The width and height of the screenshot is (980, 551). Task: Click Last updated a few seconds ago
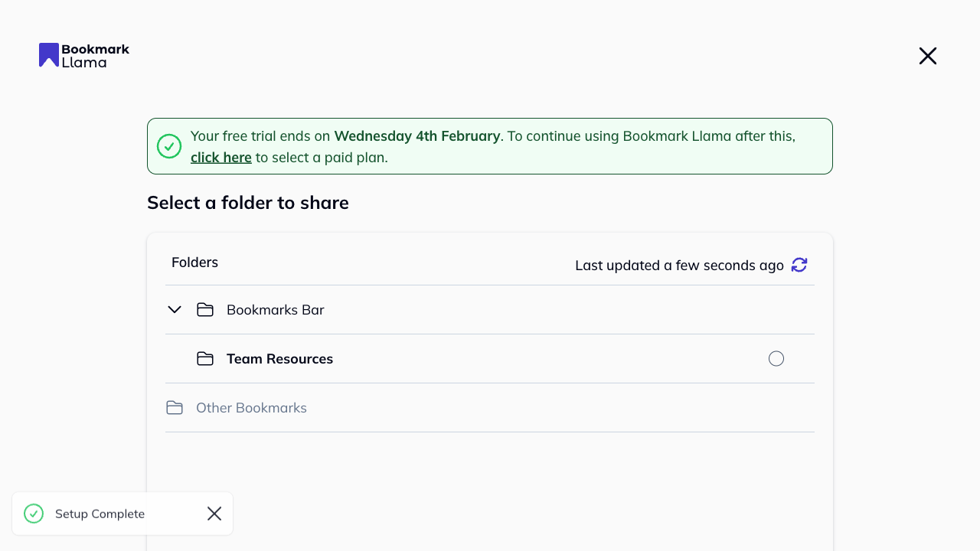[679, 265]
